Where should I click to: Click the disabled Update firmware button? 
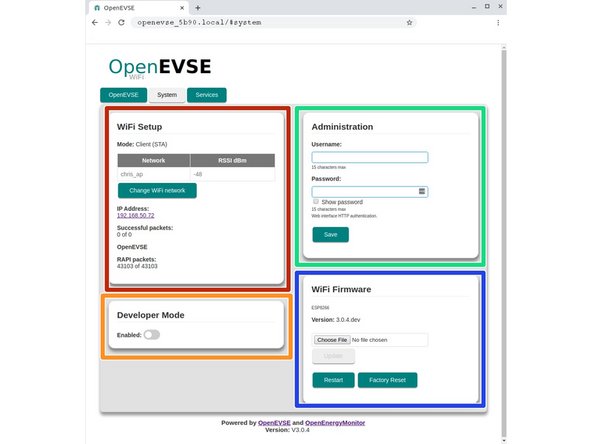click(x=333, y=356)
